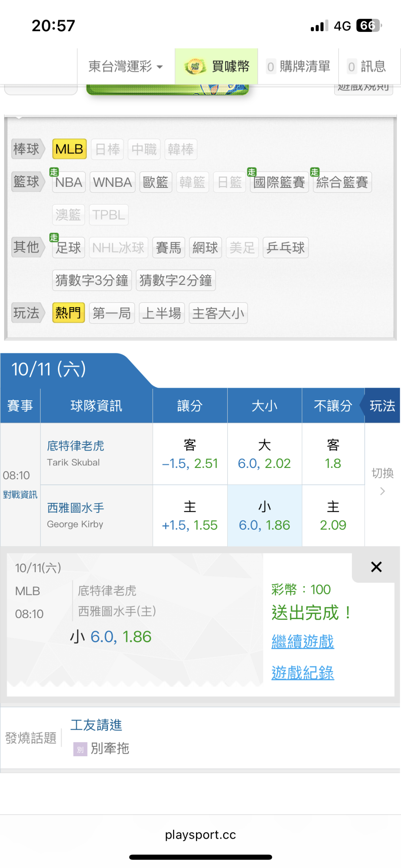The height and width of the screenshot is (868, 401).
Task: Tap the 切換 chevron arrow
Action: [382, 491]
